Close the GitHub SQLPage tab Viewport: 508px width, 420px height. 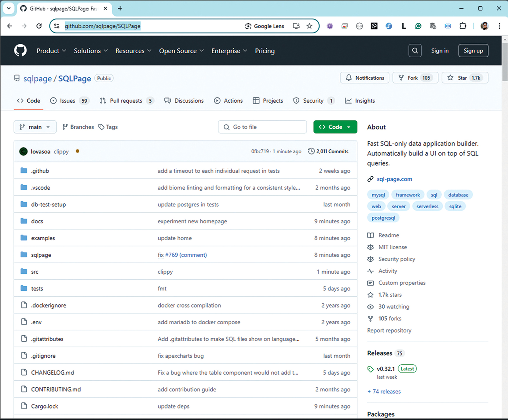click(106, 8)
